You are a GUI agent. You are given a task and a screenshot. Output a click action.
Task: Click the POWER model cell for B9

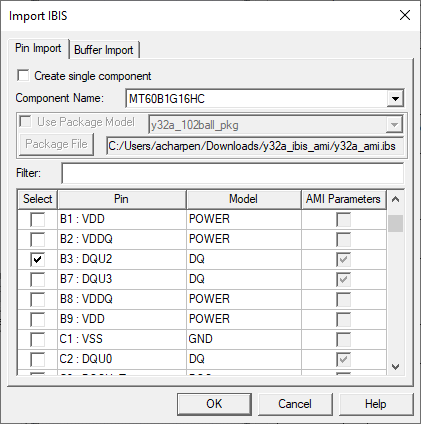pyautogui.click(x=244, y=319)
